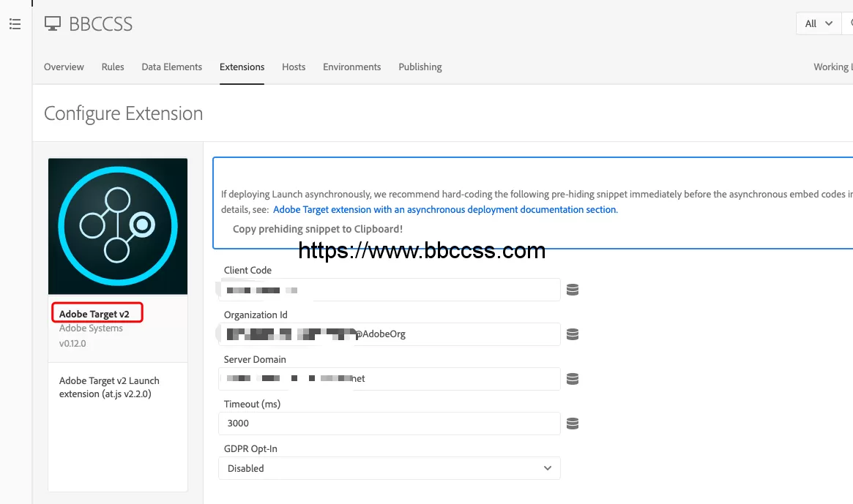This screenshot has width=853, height=504.
Task: Switch to the Publishing tab
Action: 420,67
